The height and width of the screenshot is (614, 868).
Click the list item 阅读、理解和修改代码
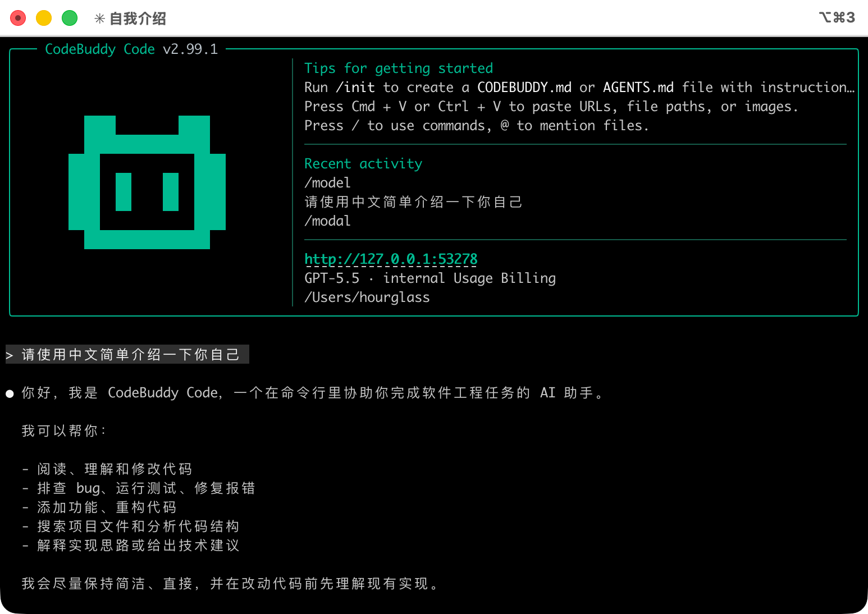(107, 469)
